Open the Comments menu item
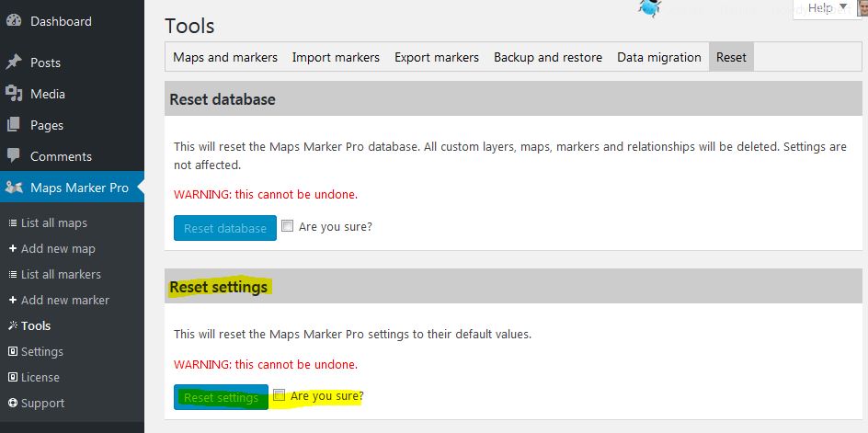Viewport: 868px width, 433px height. tap(72, 156)
